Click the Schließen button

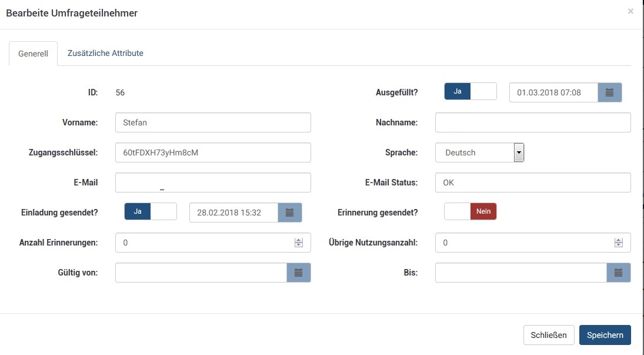pyautogui.click(x=549, y=335)
